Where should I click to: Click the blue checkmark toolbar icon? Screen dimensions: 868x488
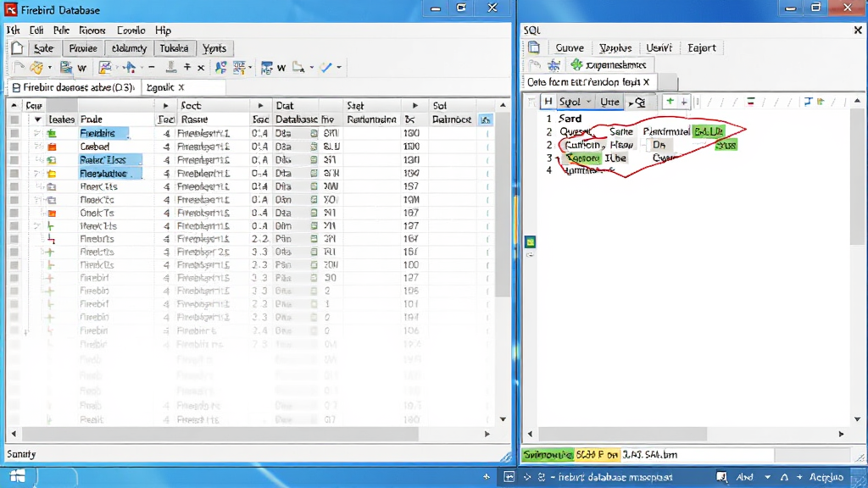click(326, 68)
